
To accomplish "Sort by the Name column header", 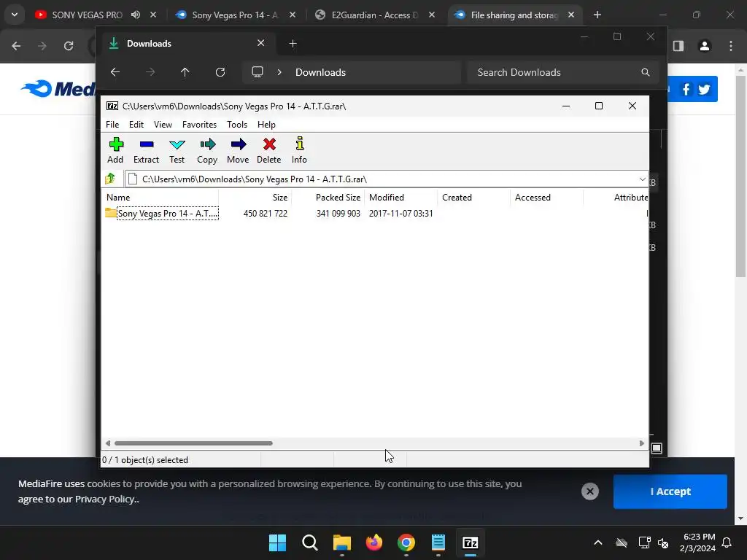I will pyautogui.click(x=160, y=197).
